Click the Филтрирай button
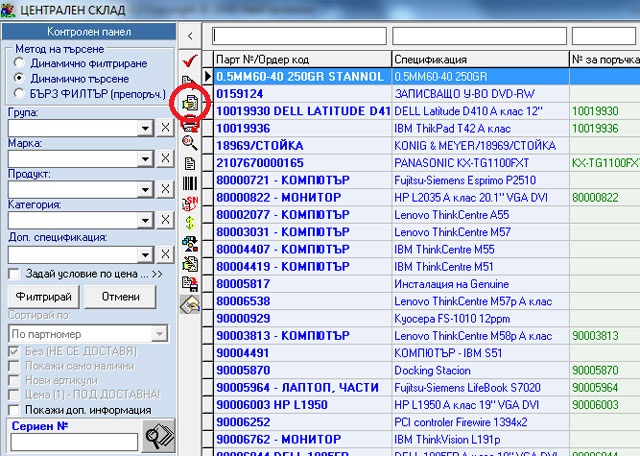The width and height of the screenshot is (640, 456). [44, 297]
